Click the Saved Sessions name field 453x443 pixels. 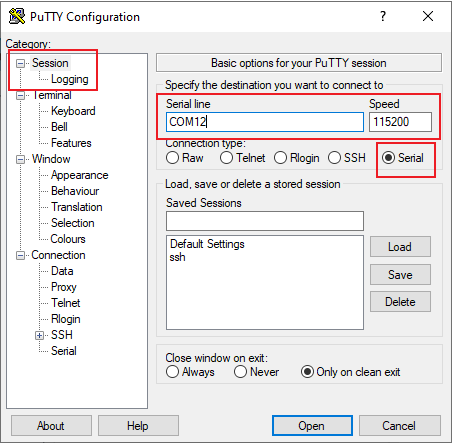point(265,221)
